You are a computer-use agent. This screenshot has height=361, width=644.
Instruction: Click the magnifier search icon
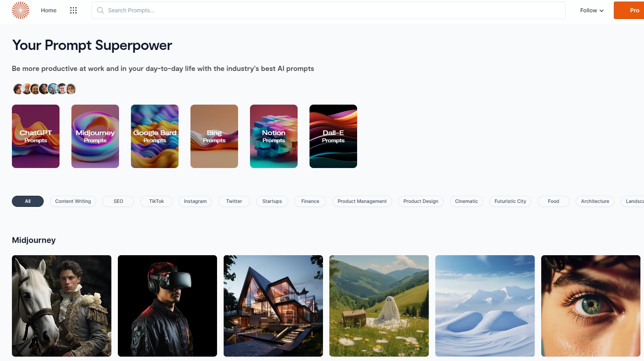(100, 10)
